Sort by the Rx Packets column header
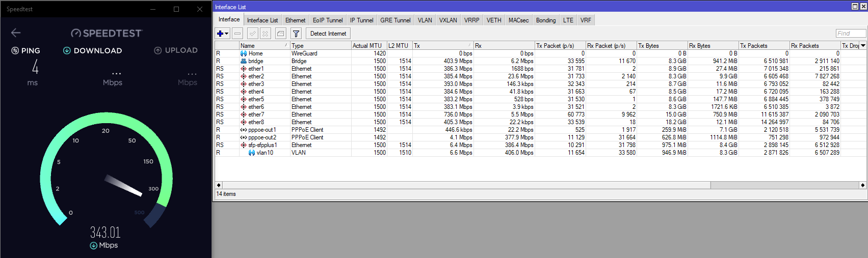The image size is (868, 258). coord(814,46)
